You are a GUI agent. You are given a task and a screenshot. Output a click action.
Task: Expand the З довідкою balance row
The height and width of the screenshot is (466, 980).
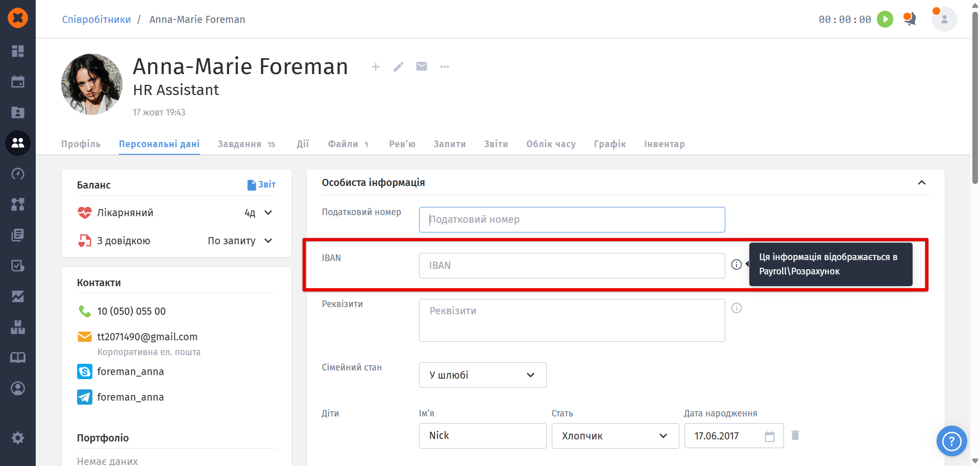point(268,241)
